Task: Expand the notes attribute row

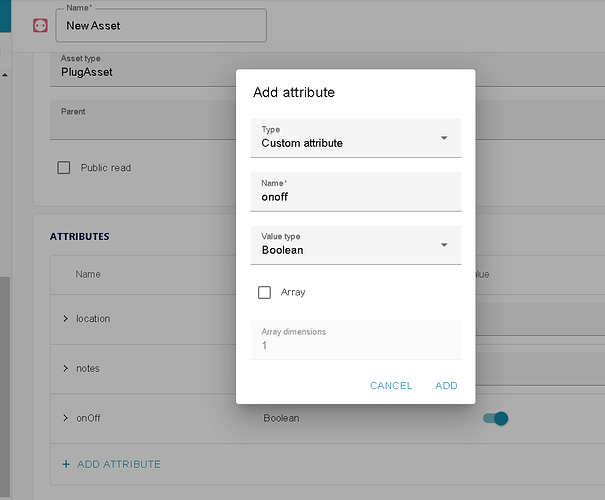Action: (65, 368)
